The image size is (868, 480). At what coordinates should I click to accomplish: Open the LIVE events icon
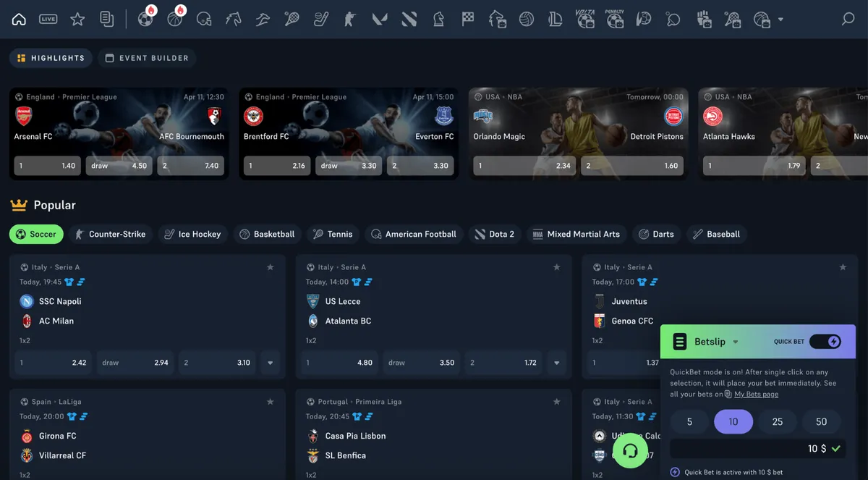[x=48, y=20]
